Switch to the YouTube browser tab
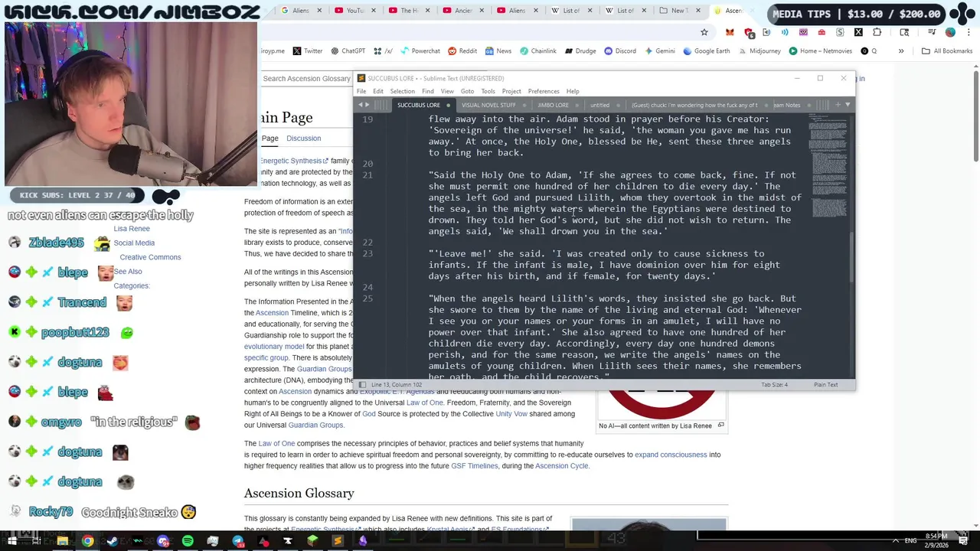The width and height of the screenshot is (980, 551). pyautogui.click(x=354, y=11)
